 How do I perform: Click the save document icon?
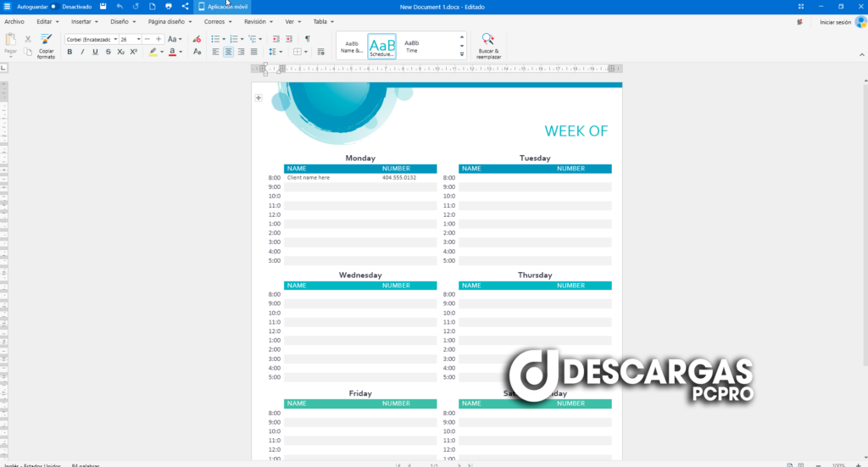pos(103,7)
